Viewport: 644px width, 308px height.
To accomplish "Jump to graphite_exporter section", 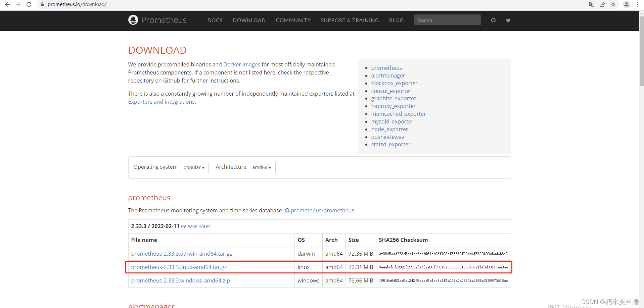I will pyautogui.click(x=394, y=98).
